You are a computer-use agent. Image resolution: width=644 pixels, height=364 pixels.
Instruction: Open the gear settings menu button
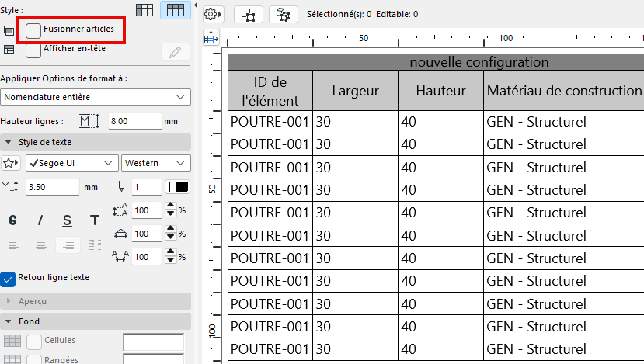point(213,14)
